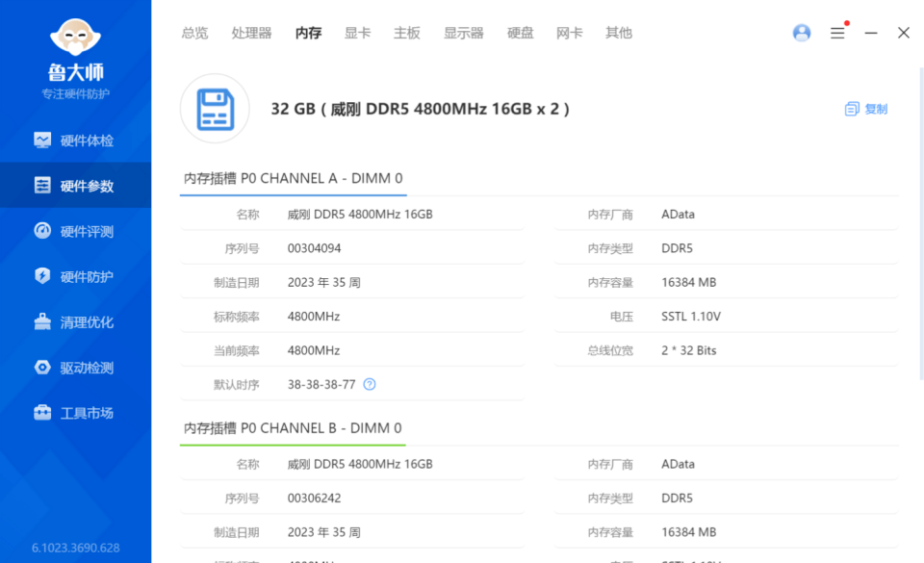Open 驱动检测 driver detection
This screenshot has height=563, width=924.
[75, 367]
